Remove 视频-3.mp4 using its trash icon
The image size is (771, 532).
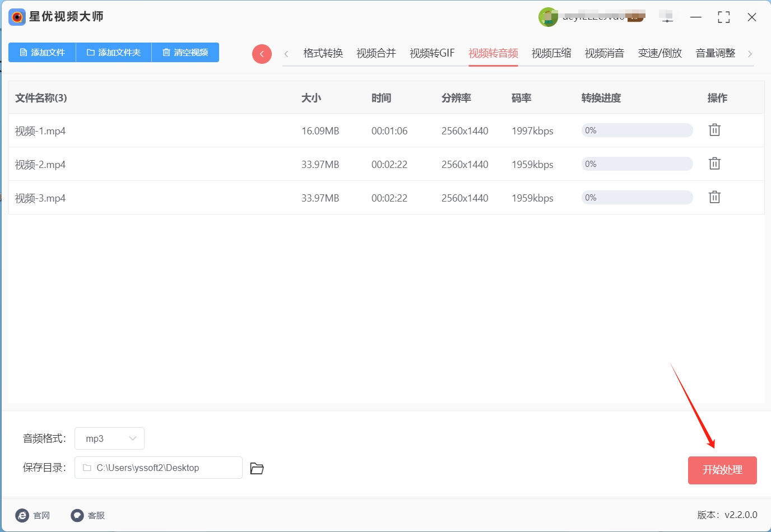click(x=714, y=197)
